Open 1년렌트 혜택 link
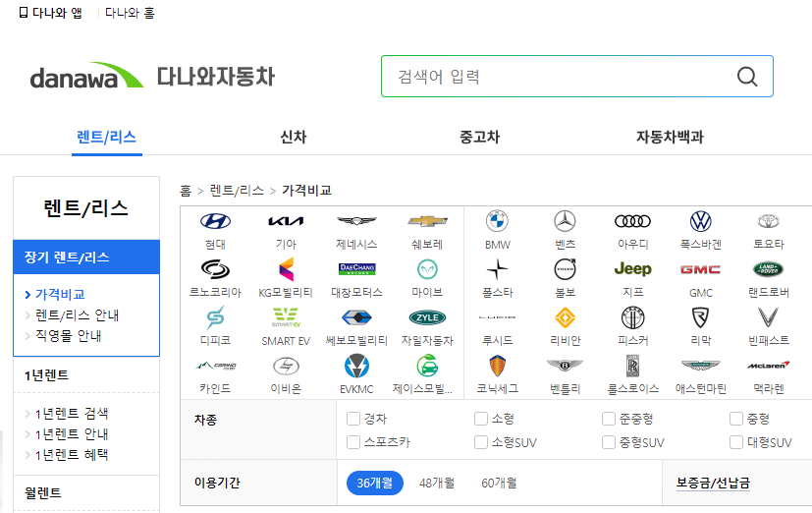This screenshot has height=513, width=812. pos(72,455)
